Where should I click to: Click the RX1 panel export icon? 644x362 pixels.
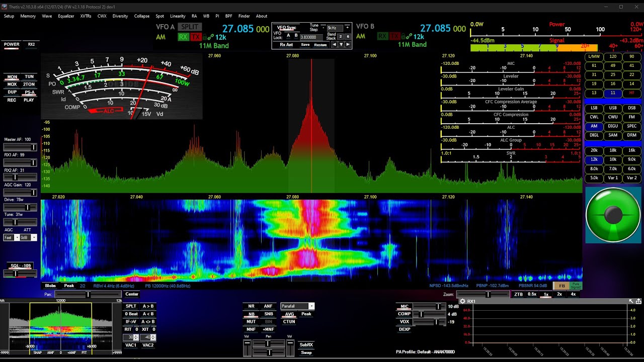(638, 301)
